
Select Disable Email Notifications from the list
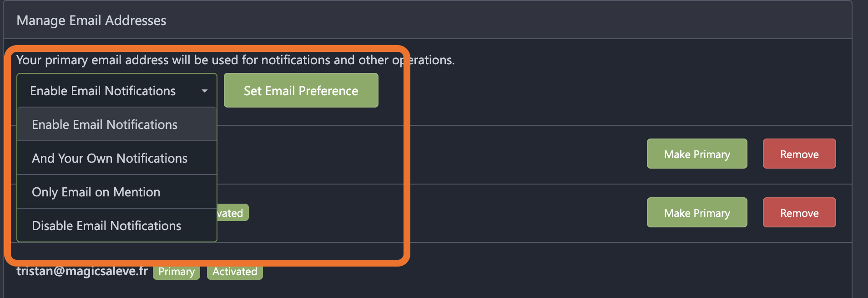pyautogui.click(x=106, y=226)
